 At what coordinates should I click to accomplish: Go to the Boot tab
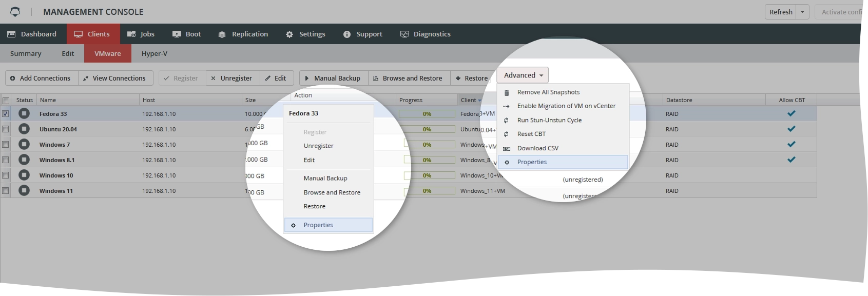point(187,34)
